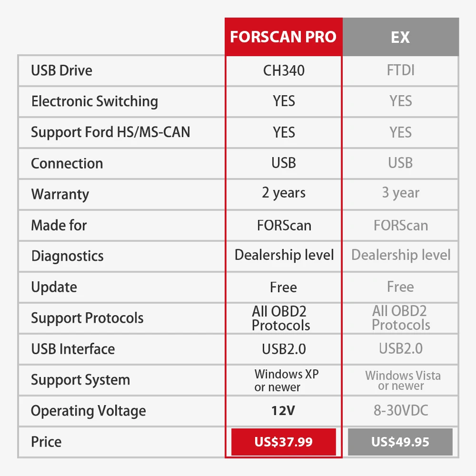Click the Support Ford HS/MS-CAN label
Screen dimensions: 476x476
coord(110,132)
